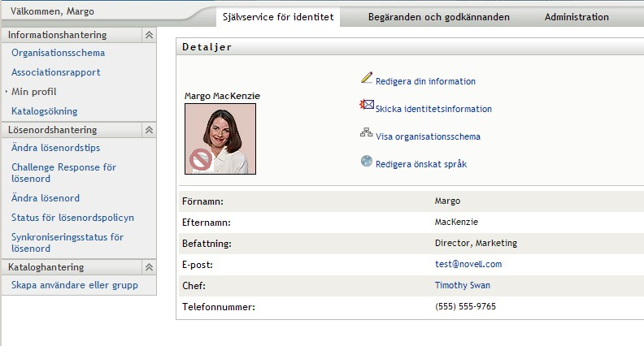Screen dimensions: 644x346
Task: Open Associationsrapport link
Action: [56, 72]
